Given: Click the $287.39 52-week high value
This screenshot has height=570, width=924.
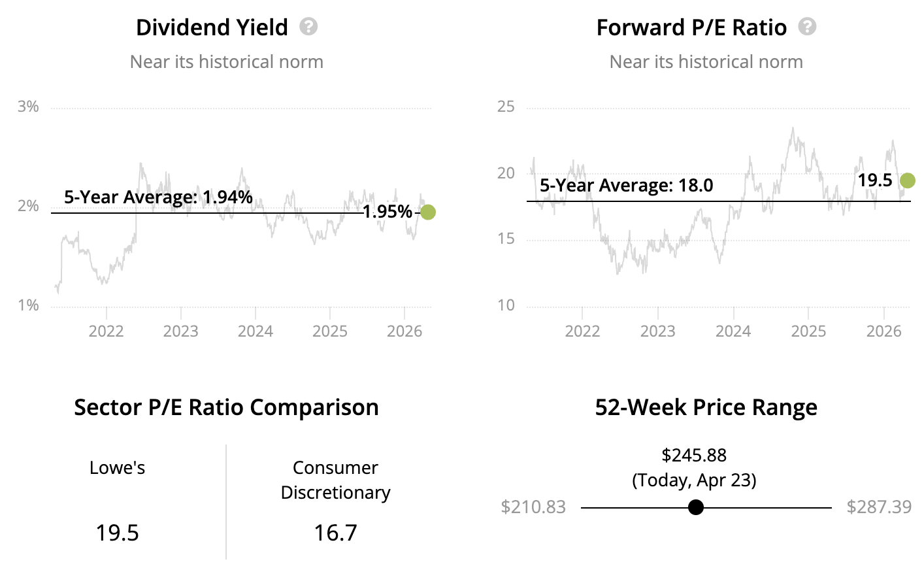Looking at the screenshot, I should pyautogui.click(x=879, y=507).
